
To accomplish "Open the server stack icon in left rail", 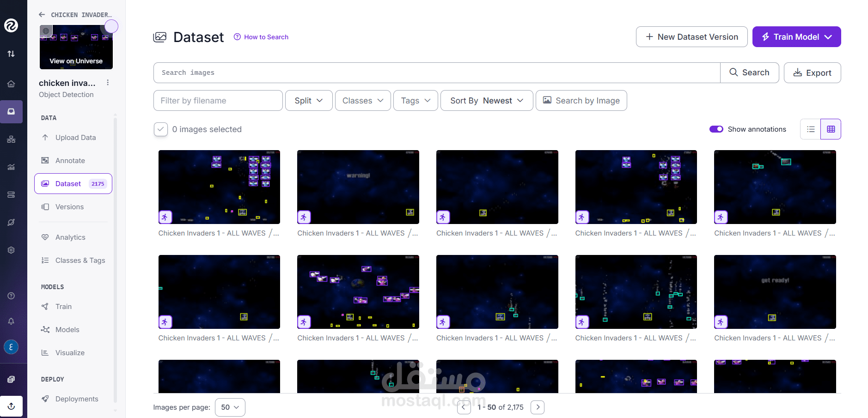I will point(11,195).
